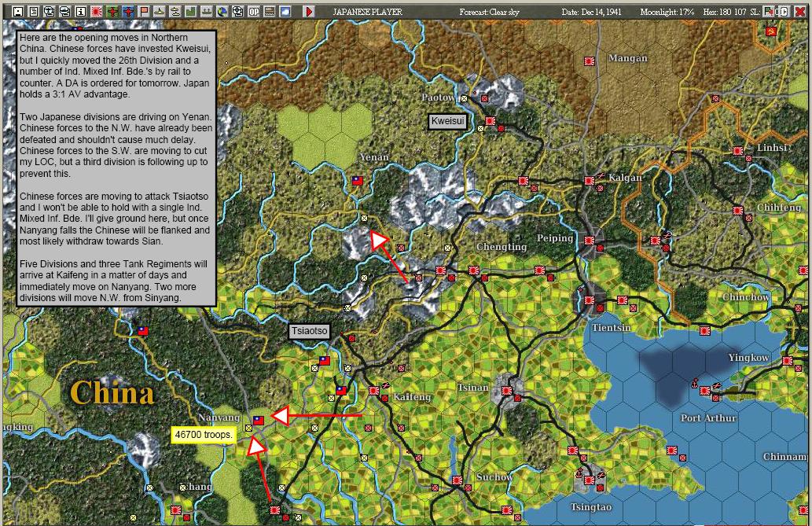The width and height of the screenshot is (812, 526).
Task: Select the Japanese base at Tientsin
Action: 590,300
